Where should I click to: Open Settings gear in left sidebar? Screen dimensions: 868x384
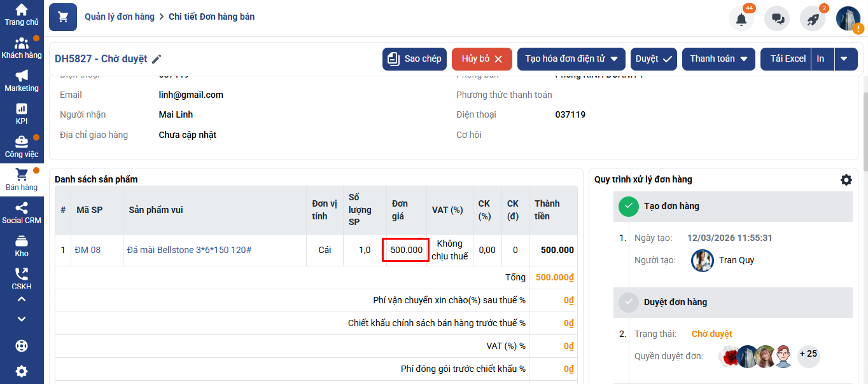pyautogui.click(x=22, y=371)
